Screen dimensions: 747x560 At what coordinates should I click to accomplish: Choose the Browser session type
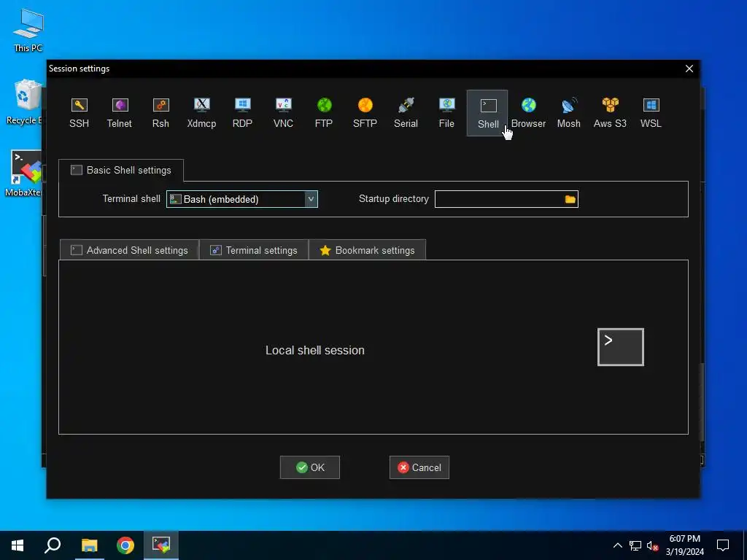click(x=528, y=113)
